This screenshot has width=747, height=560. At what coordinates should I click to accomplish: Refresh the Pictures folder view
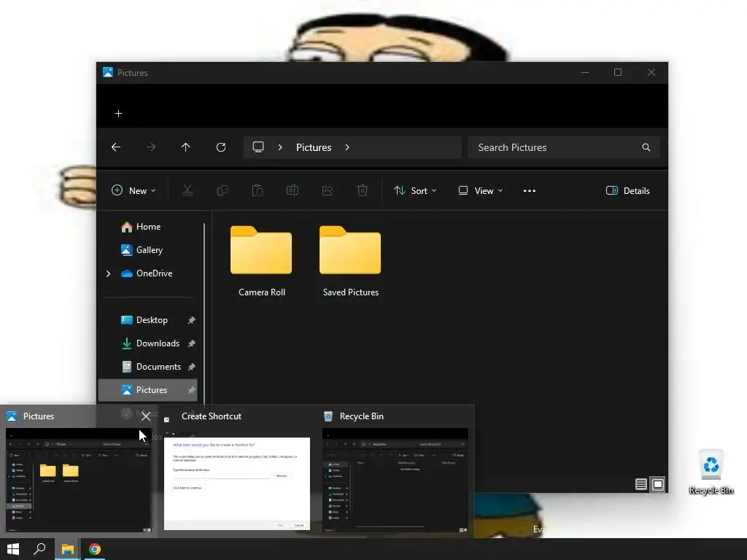click(x=220, y=147)
